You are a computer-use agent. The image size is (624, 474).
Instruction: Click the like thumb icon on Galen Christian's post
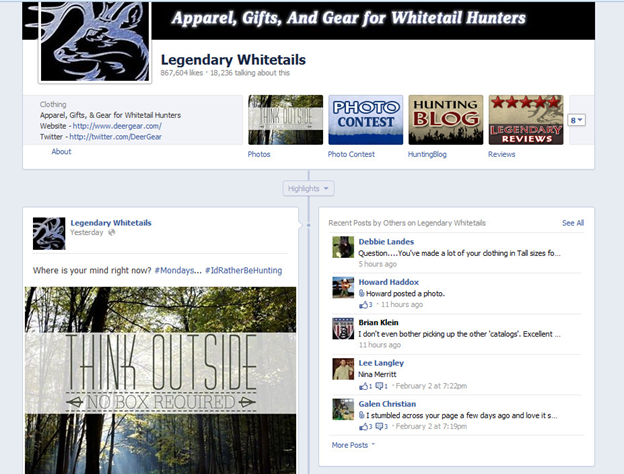click(363, 427)
